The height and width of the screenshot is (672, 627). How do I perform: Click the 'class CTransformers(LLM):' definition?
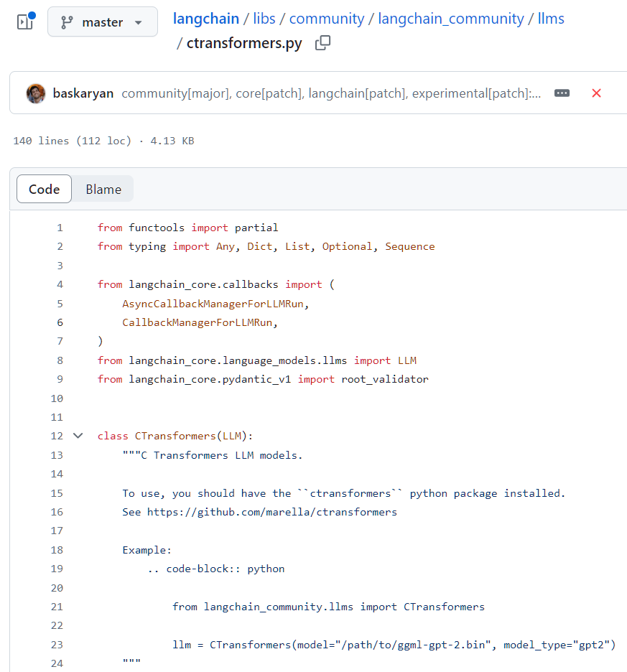(175, 436)
